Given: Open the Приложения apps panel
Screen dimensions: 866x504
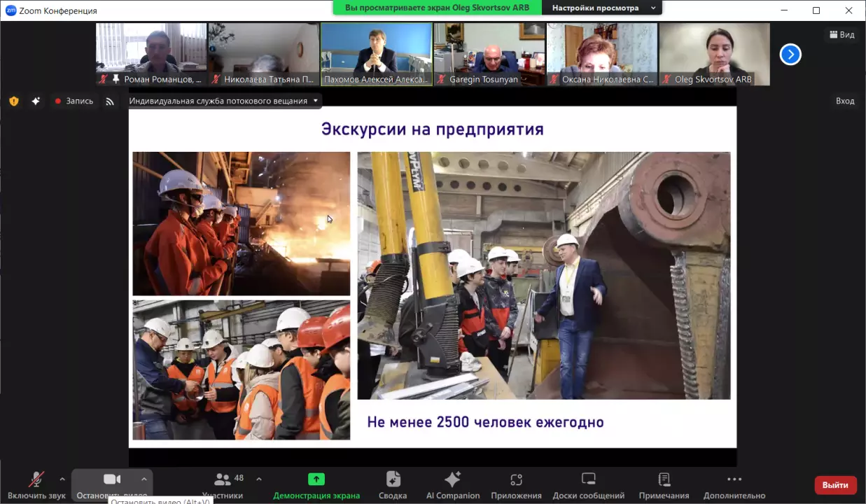Looking at the screenshot, I should coord(516,485).
